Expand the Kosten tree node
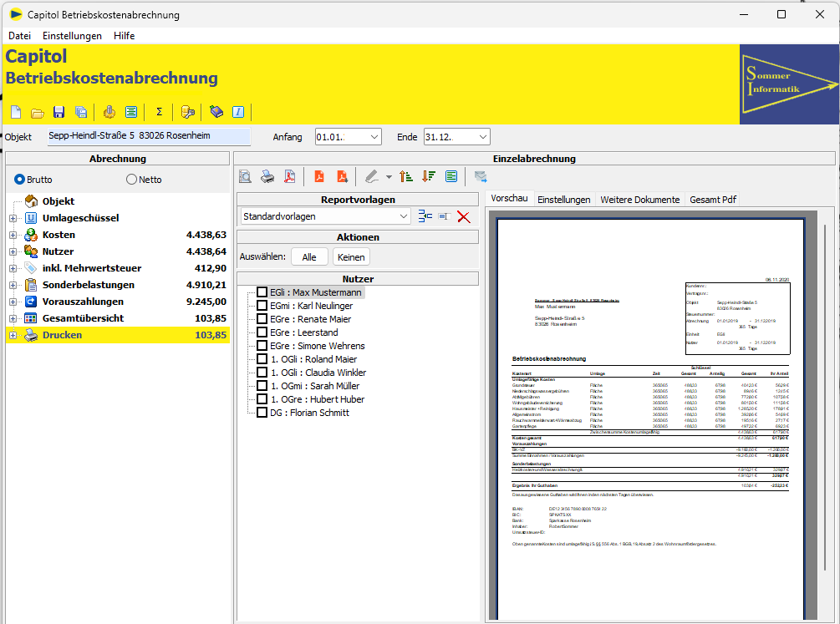This screenshot has height=624, width=840. pos(13,235)
